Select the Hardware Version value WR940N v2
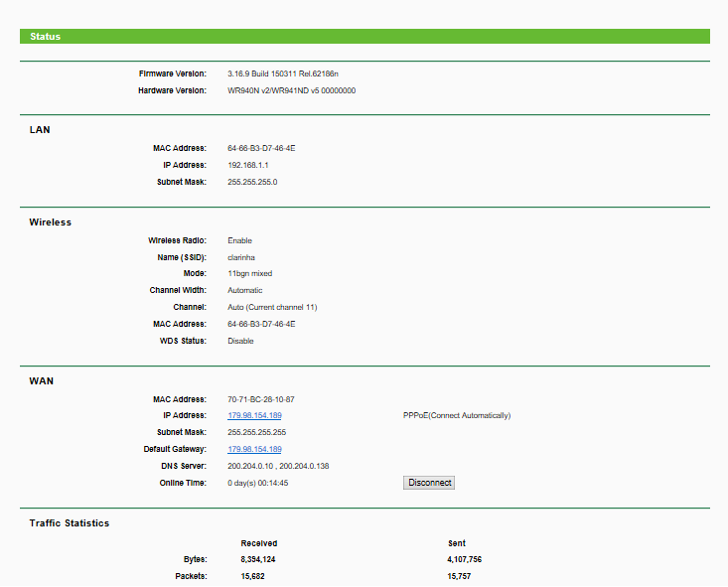 (x=247, y=90)
